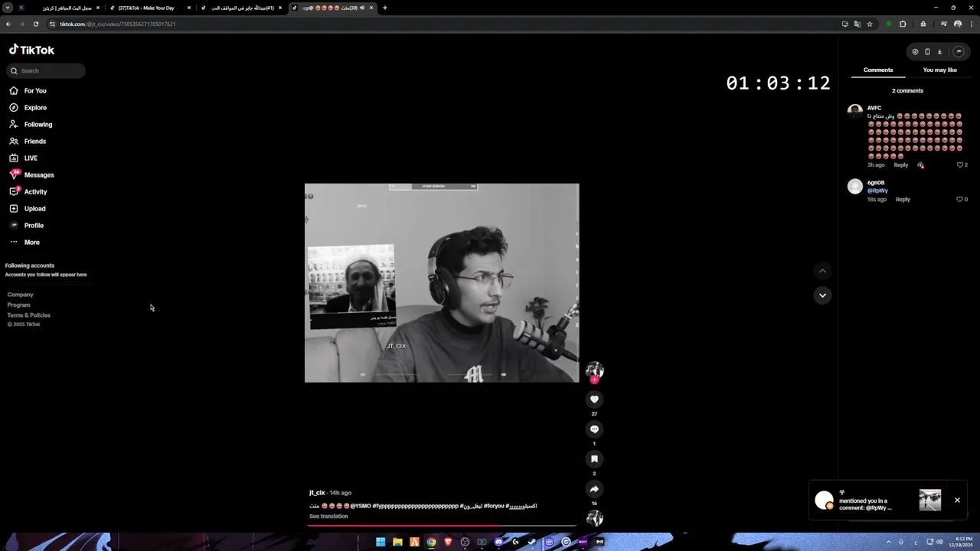The width and height of the screenshot is (980, 551).
Task: Reply to AVFC's comment
Action: [901, 165]
